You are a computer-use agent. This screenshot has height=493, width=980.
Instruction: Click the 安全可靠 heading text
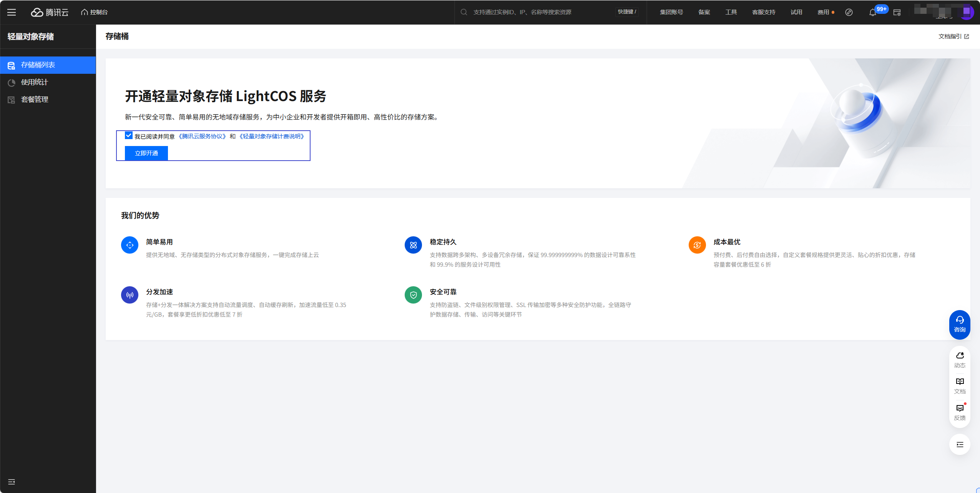[x=443, y=292]
